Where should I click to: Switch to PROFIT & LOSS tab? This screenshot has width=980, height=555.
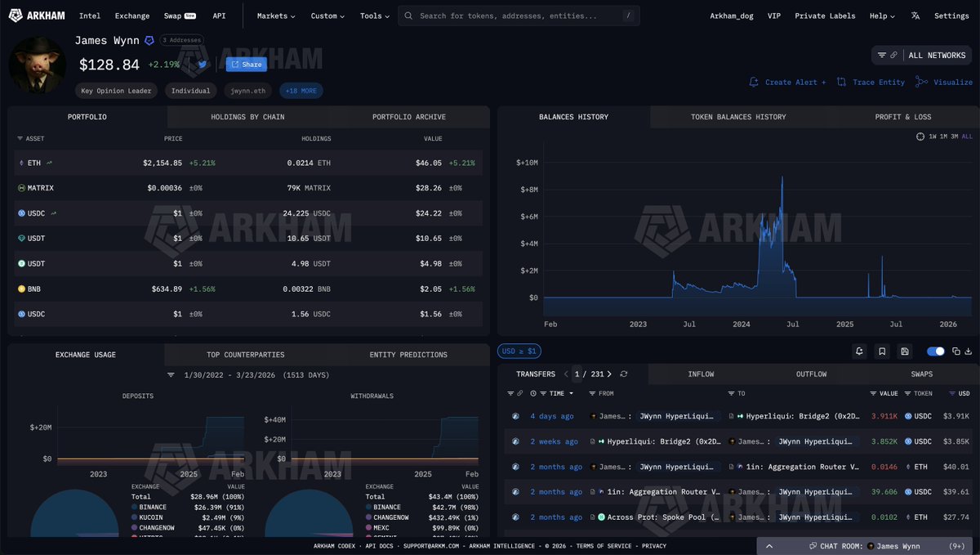904,117
